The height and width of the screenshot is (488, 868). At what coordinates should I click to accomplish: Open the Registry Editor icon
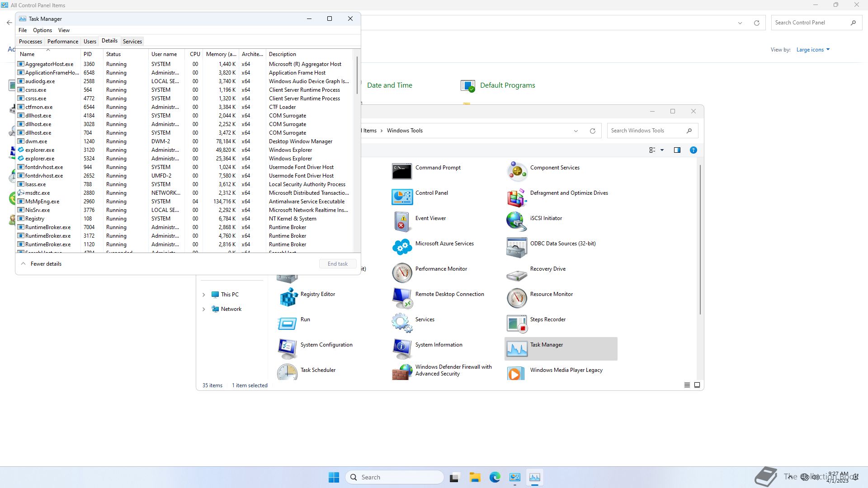pyautogui.click(x=288, y=298)
